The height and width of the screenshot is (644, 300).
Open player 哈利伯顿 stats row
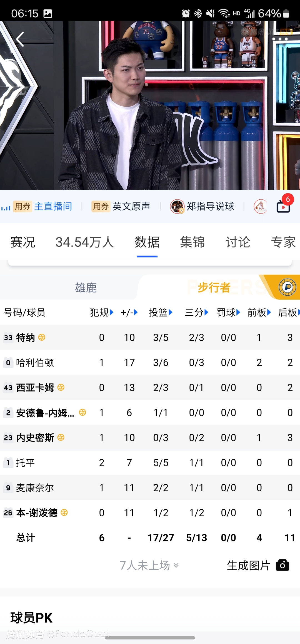35,362
